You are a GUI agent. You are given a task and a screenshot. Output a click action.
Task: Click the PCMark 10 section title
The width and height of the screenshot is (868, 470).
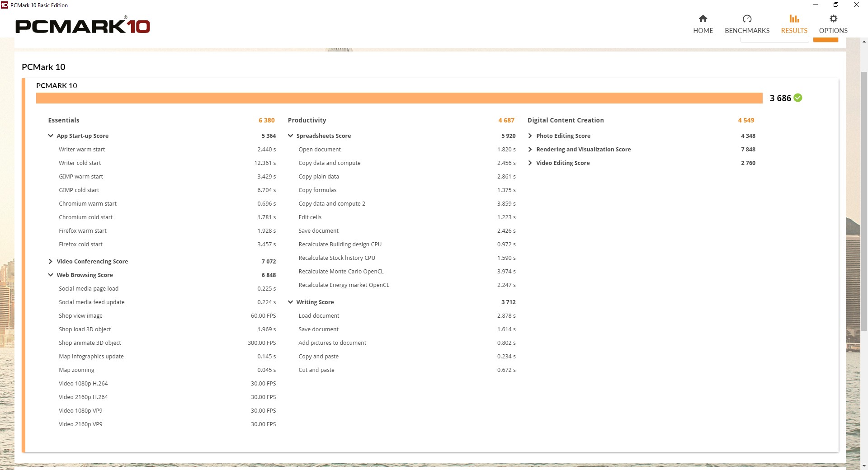coord(43,67)
